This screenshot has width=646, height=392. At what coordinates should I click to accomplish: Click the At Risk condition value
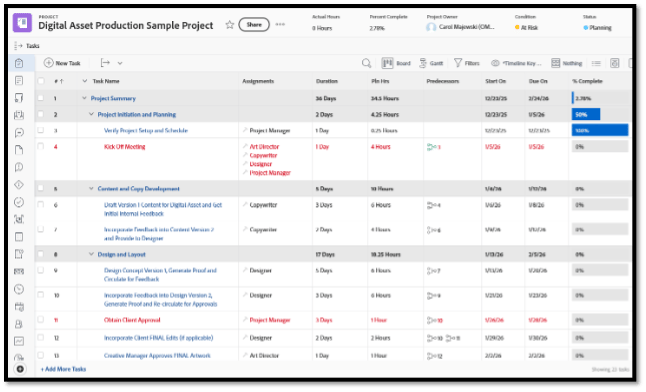pos(527,28)
